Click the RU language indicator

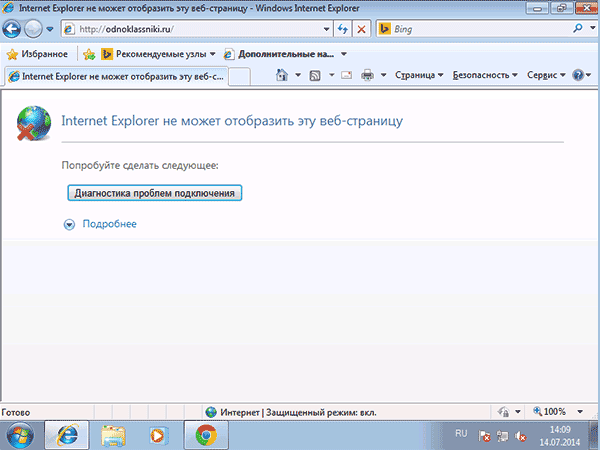pyautogui.click(x=461, y=433)
